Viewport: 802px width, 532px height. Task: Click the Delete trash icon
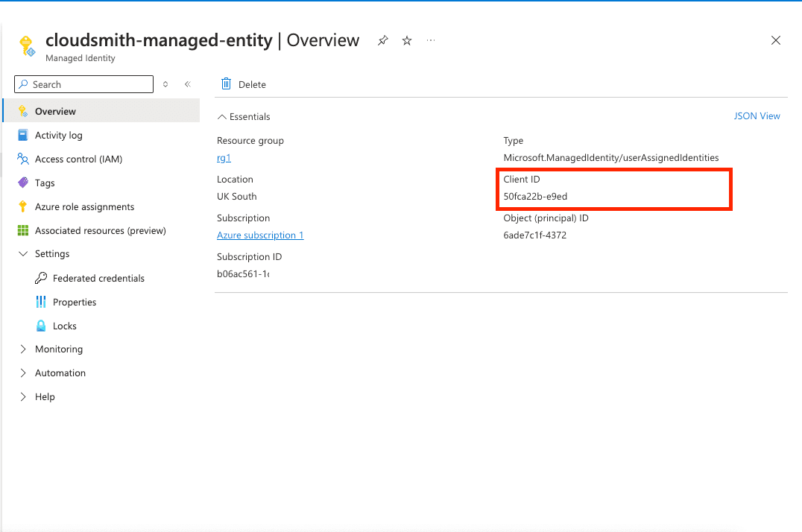(x=227, y=84)
